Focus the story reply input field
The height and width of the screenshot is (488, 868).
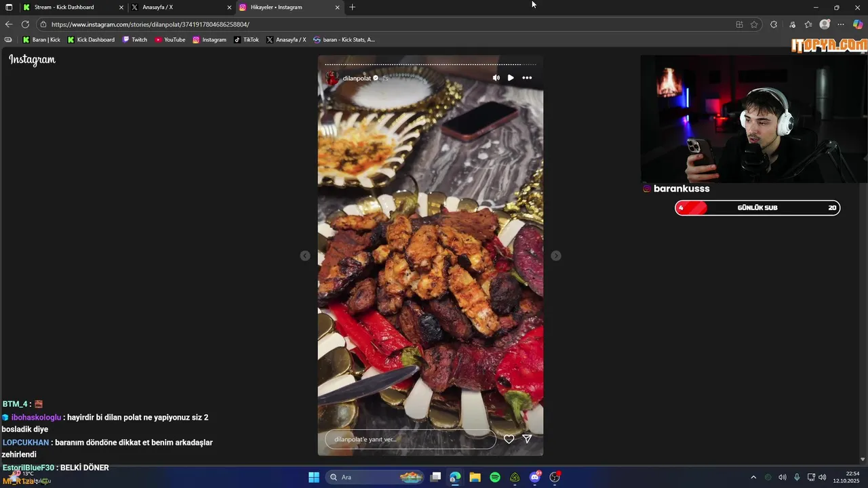coord(410,439)
